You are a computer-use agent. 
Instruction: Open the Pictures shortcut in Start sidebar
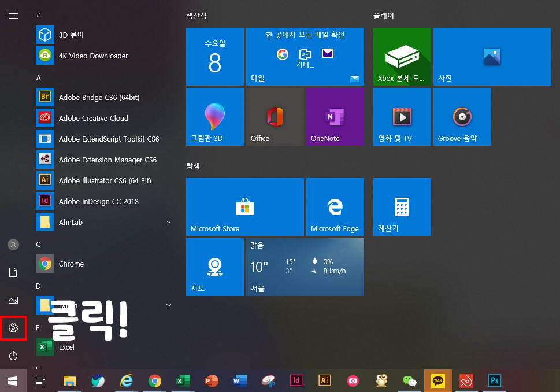(13, 300)
